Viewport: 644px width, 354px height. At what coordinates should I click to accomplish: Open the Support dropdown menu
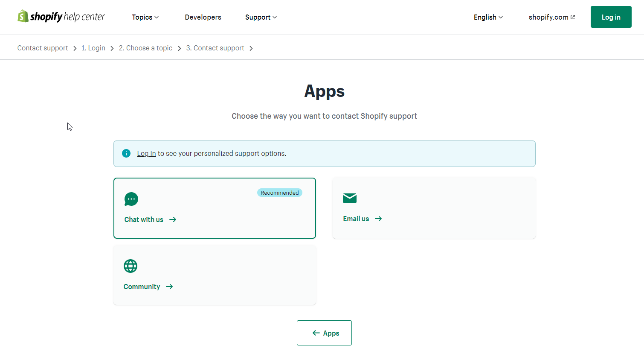[x=261, y=17]
